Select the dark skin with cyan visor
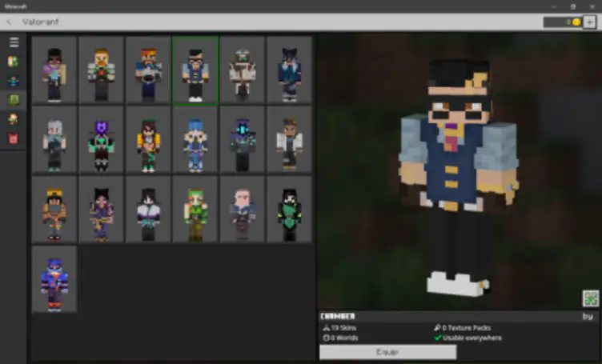This screenshot has height=364, width=602. pyautogui.click(x=243, y=140)
